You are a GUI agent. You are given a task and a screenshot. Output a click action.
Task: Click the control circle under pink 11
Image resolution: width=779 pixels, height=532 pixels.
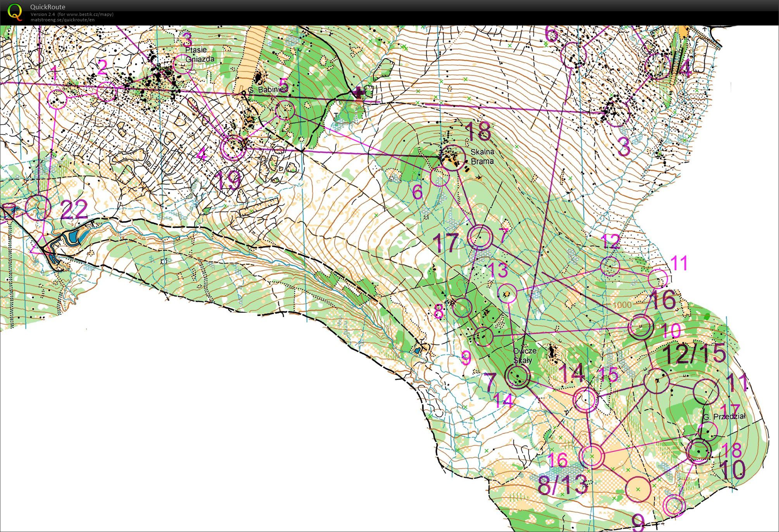[658, 279]
